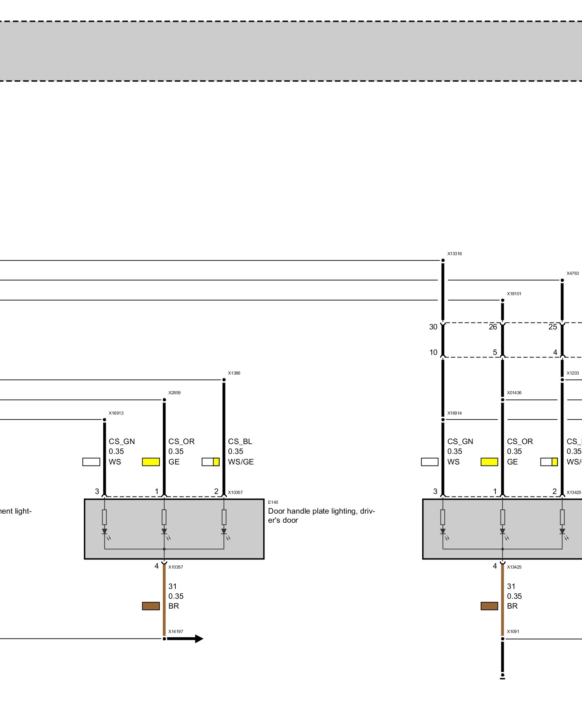
Task: Select the E140 component box
Action: [x=174, y=529]
